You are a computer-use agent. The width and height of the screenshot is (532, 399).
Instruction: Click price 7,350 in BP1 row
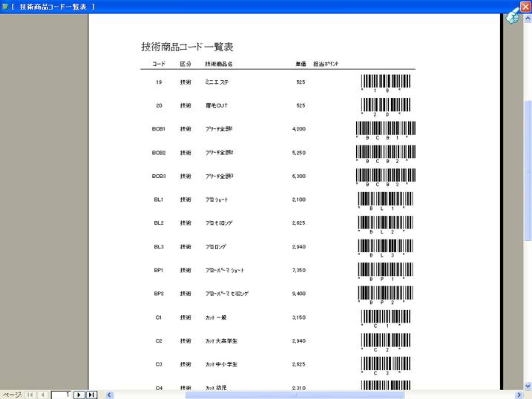click(298, 270)
